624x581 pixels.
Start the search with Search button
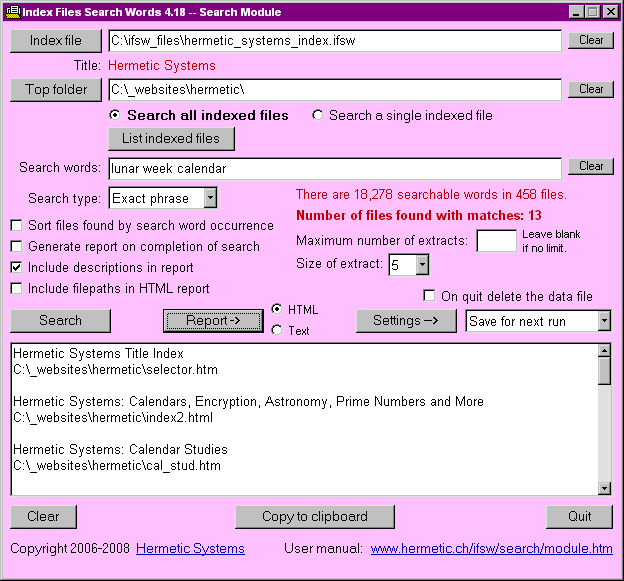tap(60, 321)
